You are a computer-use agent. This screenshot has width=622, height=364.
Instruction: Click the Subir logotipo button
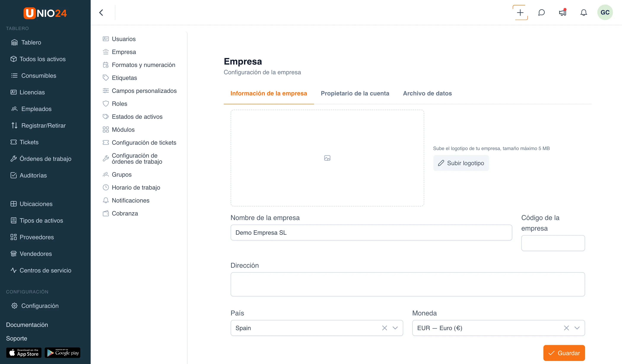(461, 163)
